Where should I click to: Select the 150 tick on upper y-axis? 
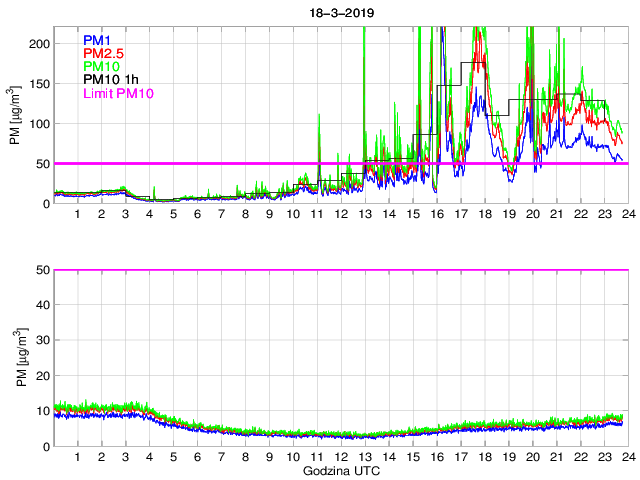[x=39, y=84]
